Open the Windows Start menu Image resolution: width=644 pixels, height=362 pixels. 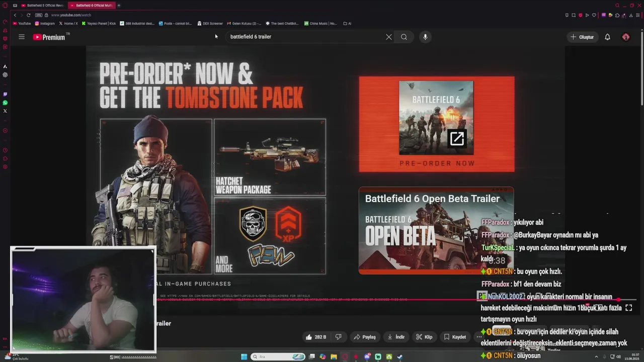(x=244, y=357)
